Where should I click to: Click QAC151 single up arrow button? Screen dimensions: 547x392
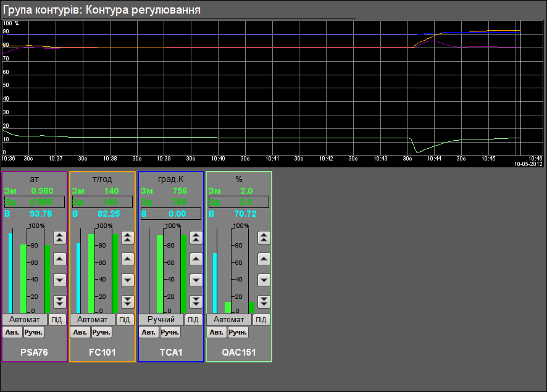(x=264, y=259)
